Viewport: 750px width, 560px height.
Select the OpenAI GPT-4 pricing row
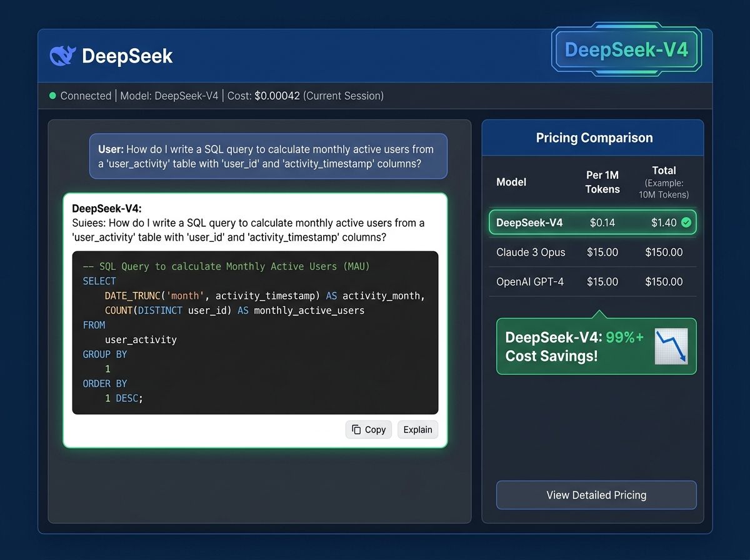point(592,282)
